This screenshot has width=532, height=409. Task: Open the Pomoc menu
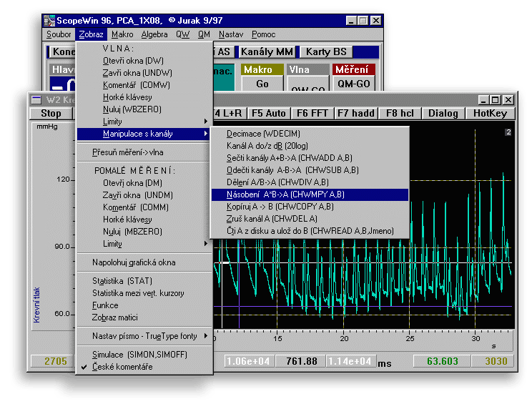click(x=263, y=34)
